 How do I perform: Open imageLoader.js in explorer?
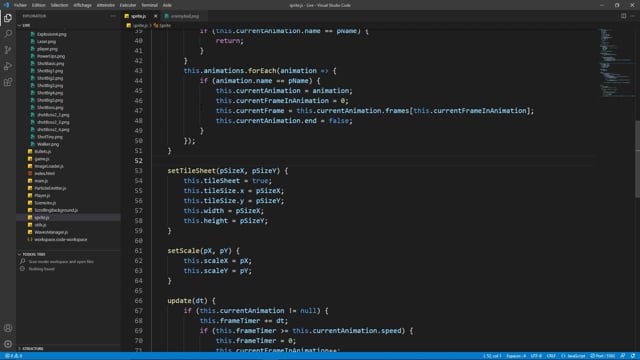point(49,166)
